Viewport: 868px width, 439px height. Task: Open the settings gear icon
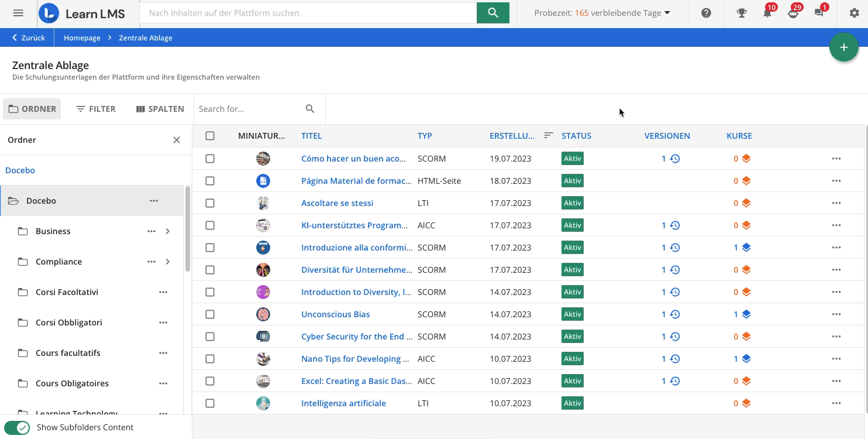(855, 13)
